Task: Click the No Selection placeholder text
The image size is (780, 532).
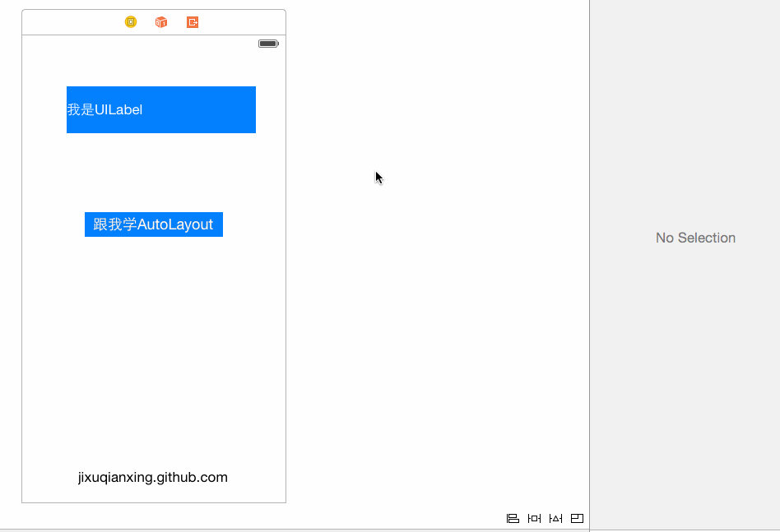Action: point(695,238)
